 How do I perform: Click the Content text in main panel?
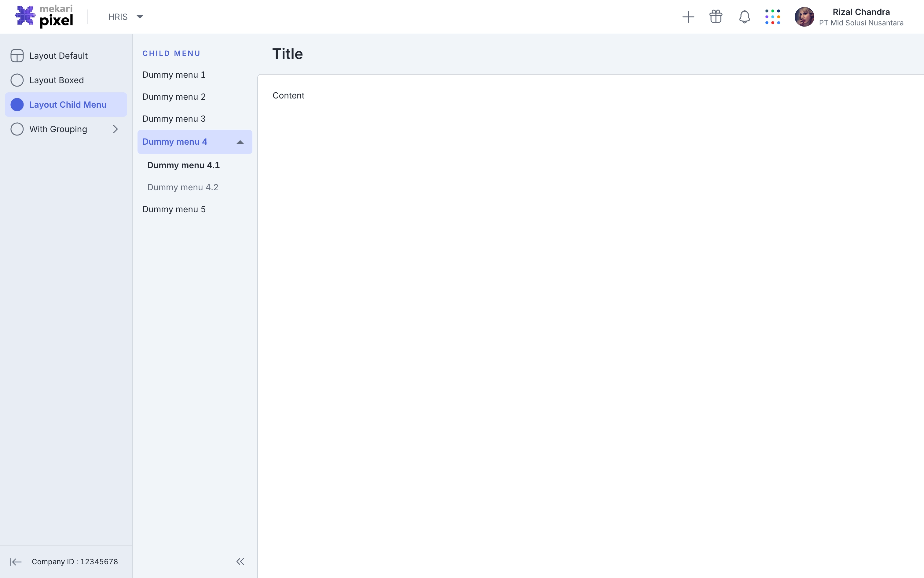point(288,95)
